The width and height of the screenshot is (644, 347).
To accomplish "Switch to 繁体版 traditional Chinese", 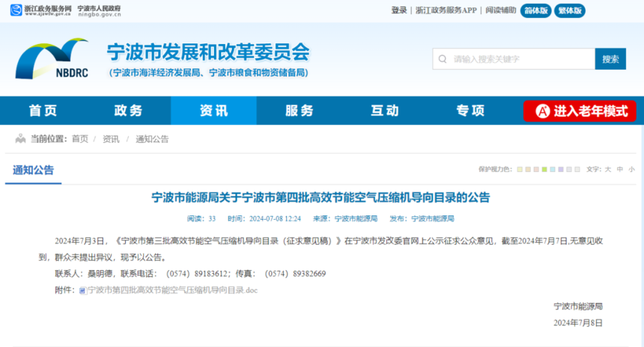I will pyautogui.click(x=570, y=10).
